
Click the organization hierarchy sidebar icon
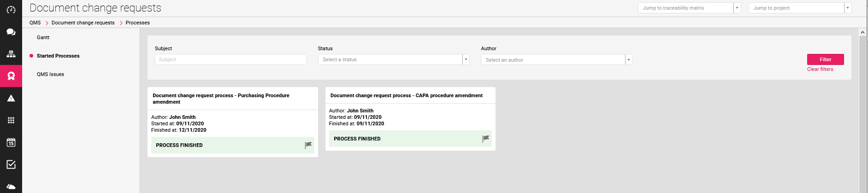click(11, 54)
